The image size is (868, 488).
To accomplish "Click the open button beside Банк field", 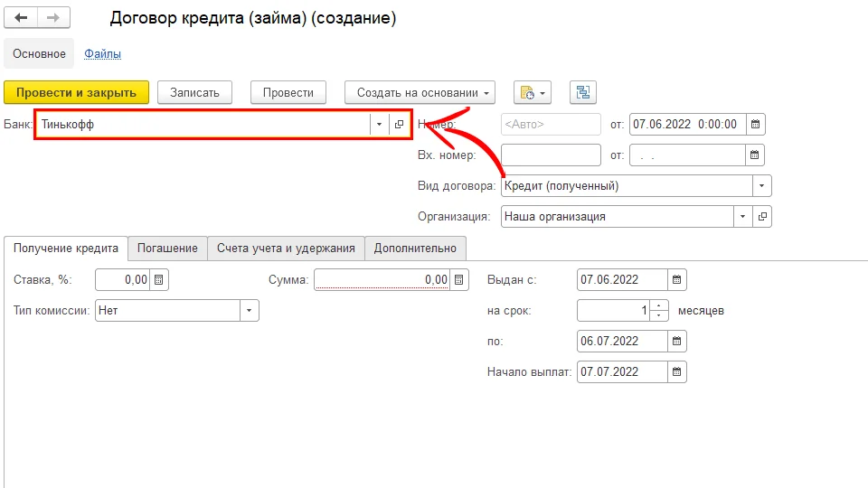I will point(400,125).
